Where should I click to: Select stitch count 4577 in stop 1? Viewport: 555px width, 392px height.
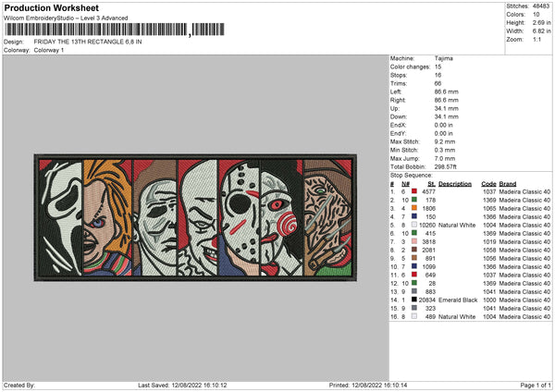pyautogui.click(x=428, y=191)
